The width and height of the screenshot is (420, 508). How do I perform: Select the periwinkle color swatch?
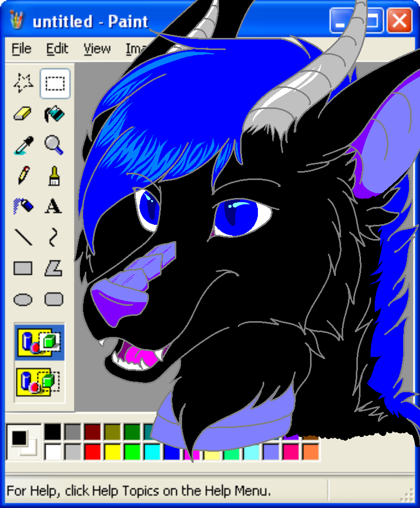click(271, 452)
